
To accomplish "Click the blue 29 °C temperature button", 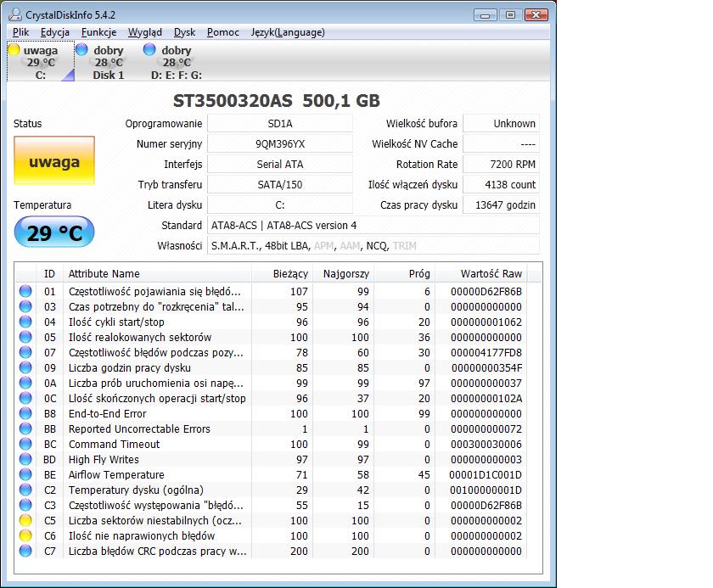I will [54, 232].
